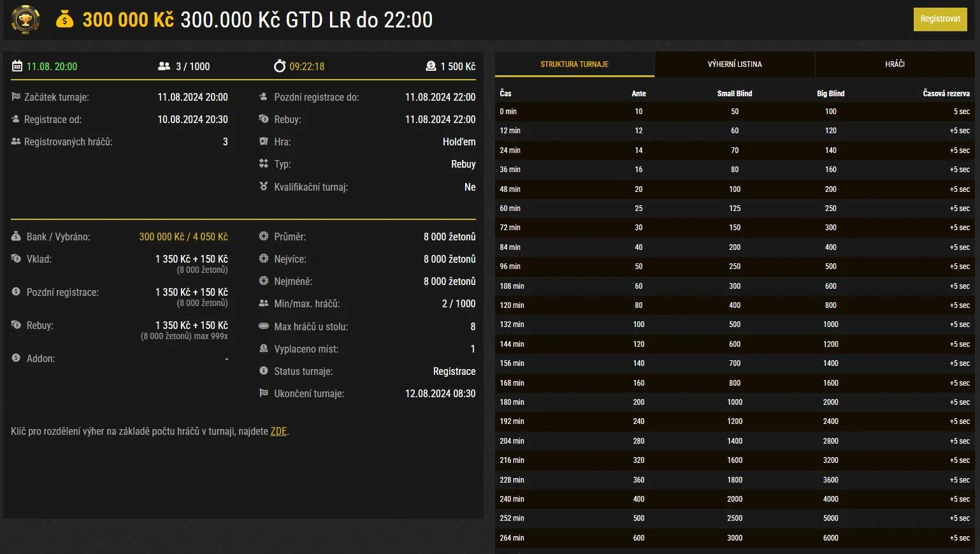Click the Časová rezerva column header
Screen dimensions: 980x554
tap(946, 94)
